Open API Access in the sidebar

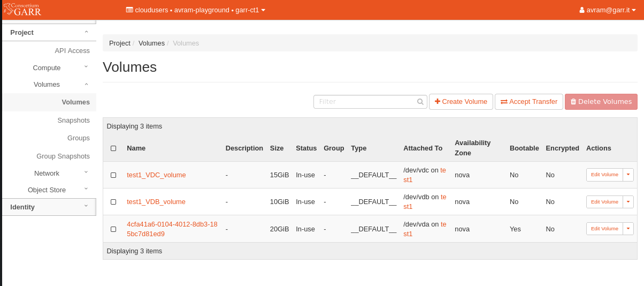point(72,50)
